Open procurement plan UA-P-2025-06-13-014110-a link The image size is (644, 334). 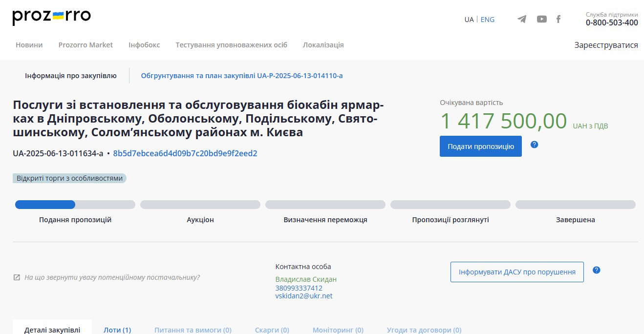tap(242, 76)
